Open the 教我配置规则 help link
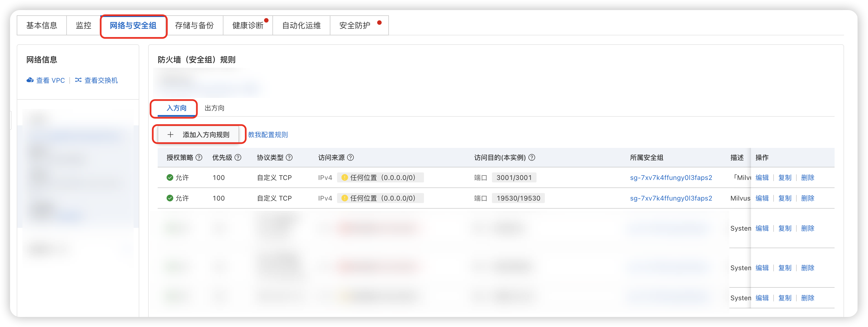This screenshot has width=868, height=327. [x=268, y=135]
